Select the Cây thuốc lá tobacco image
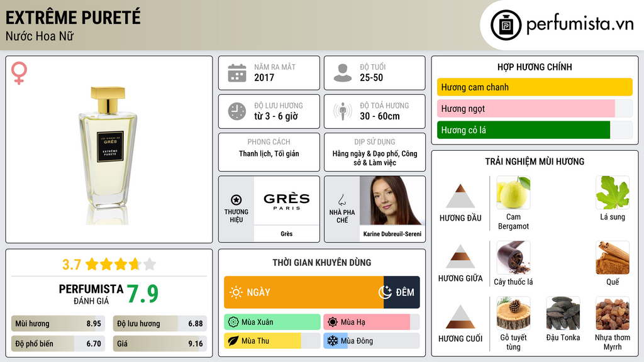Image resolution: width=644 pixels, height=362 pixels. point(513,258)
